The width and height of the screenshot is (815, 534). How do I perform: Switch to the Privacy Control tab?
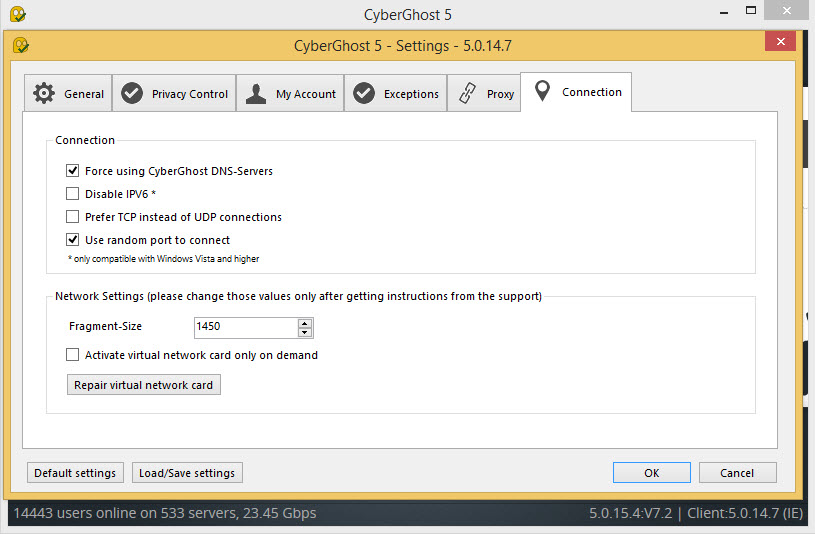tap(174, 94)
